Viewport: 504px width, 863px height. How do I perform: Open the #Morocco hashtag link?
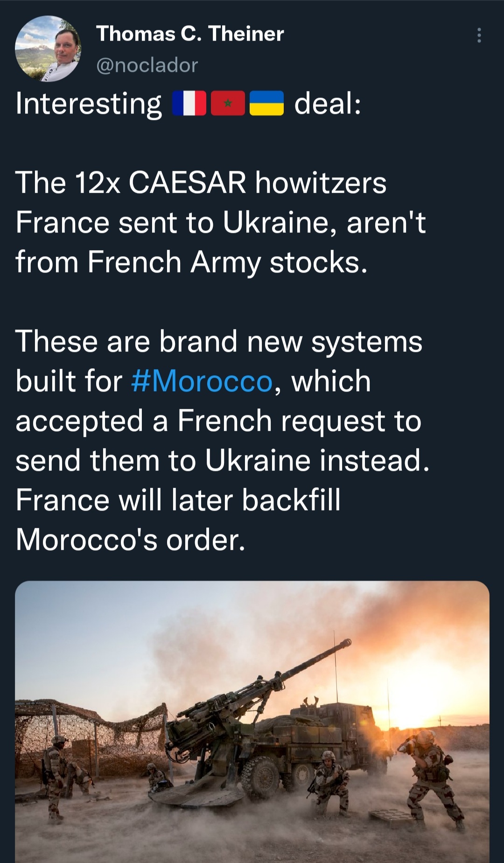click(202, 381)
